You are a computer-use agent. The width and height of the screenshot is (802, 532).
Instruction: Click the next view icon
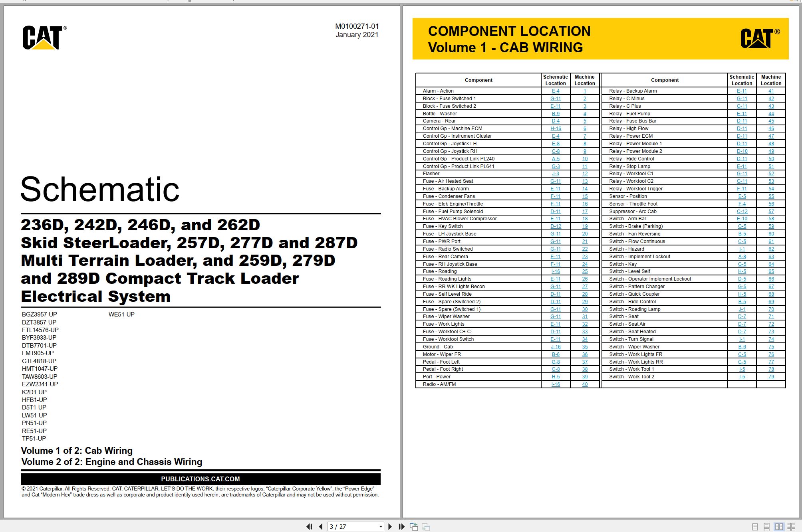pyautogui.click(x=426, y=527)
